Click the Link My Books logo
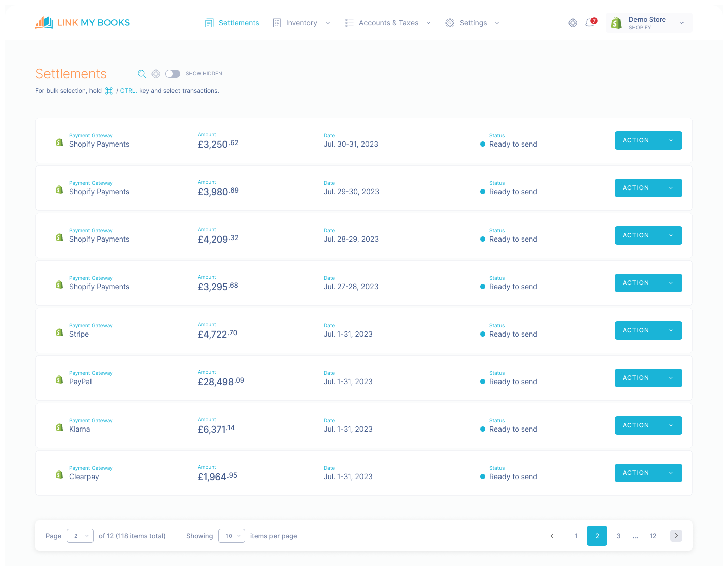The width and height of the screenshot is (728, 571). pyautogui.click(x=83, y=23)
